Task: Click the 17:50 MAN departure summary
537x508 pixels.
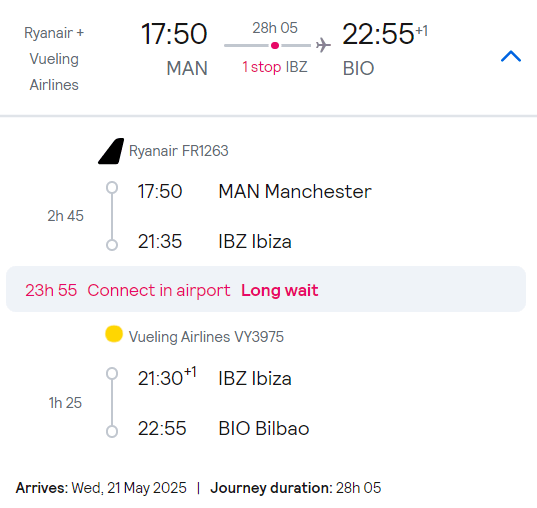Action: point(174,49)
